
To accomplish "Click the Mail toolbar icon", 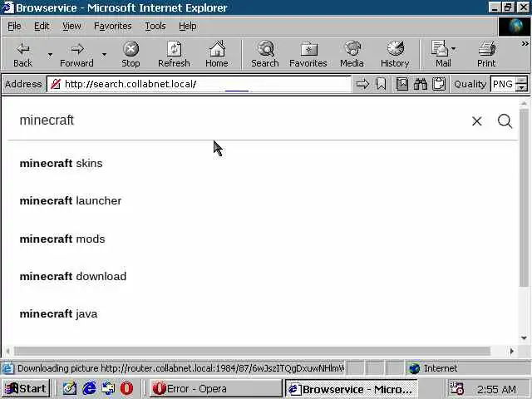I will coord(441,54).
